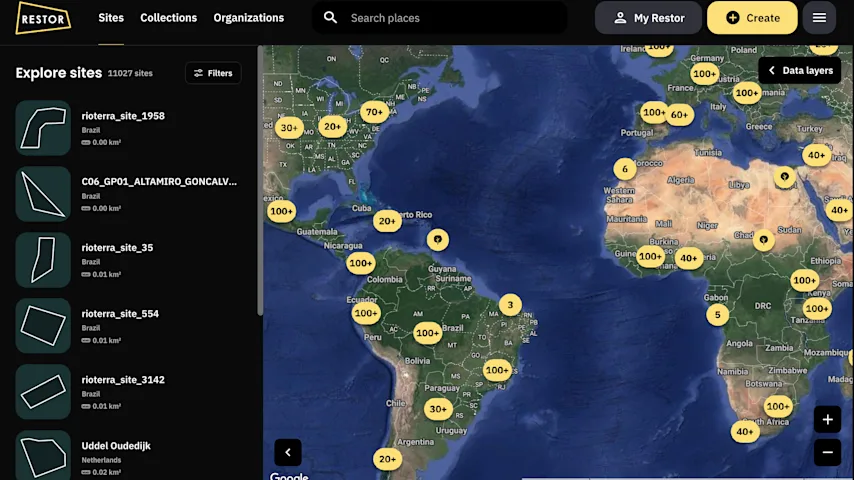
Task: Open the Sites tab
Action: tap(111, 18)
